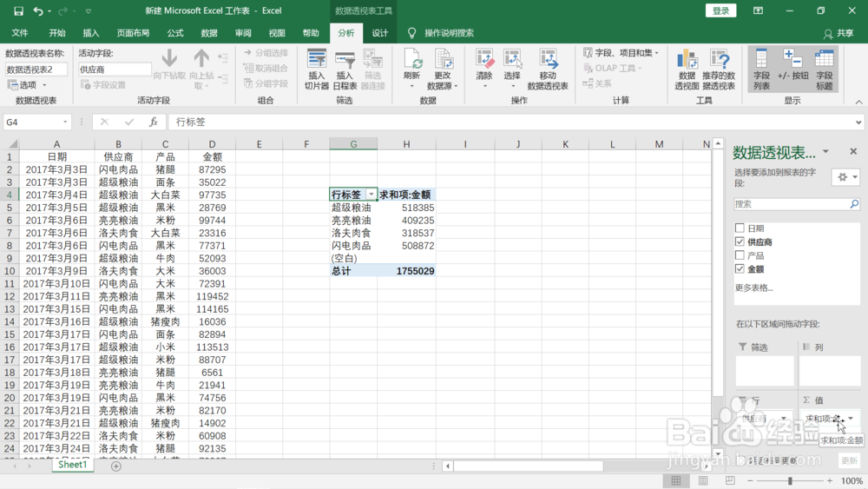This screenshot has width=868, height=489.
Task: Open pivot table 选项 dropdown arrow
Action: [x=44, y=85]
